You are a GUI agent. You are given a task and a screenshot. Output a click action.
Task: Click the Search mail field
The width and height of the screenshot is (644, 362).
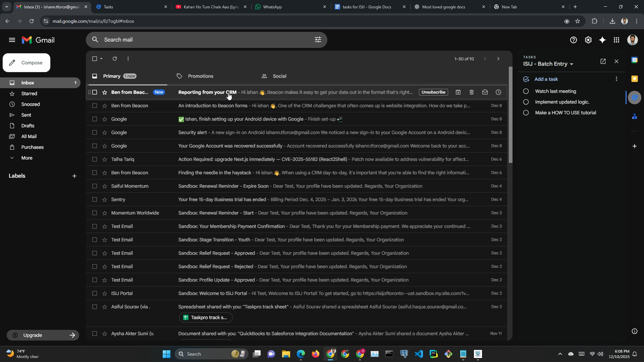(x=201, y=40)
